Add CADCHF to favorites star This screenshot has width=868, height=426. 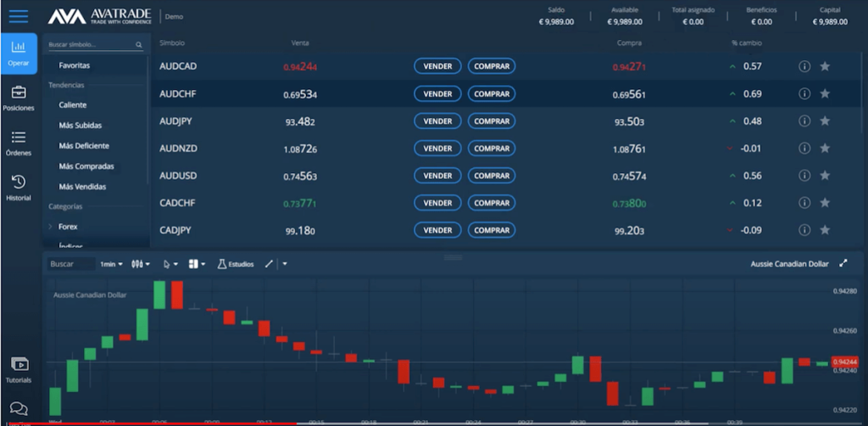pos(825,203)
